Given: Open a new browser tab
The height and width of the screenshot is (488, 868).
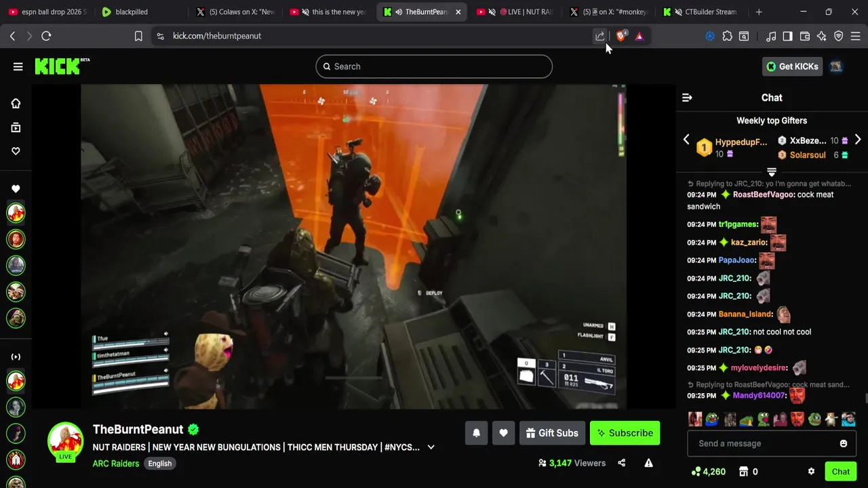Looking at the screenshot, I should pyautogui.click(x=759, y=12).
